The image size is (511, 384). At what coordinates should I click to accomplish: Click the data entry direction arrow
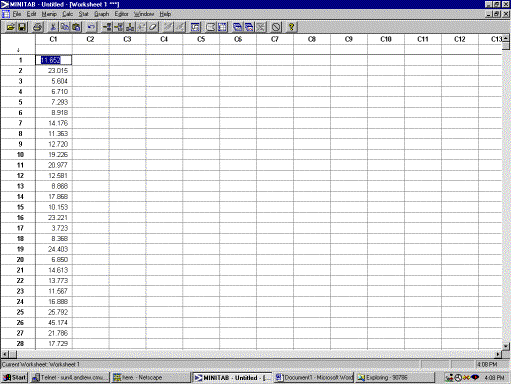click(18, 50)
